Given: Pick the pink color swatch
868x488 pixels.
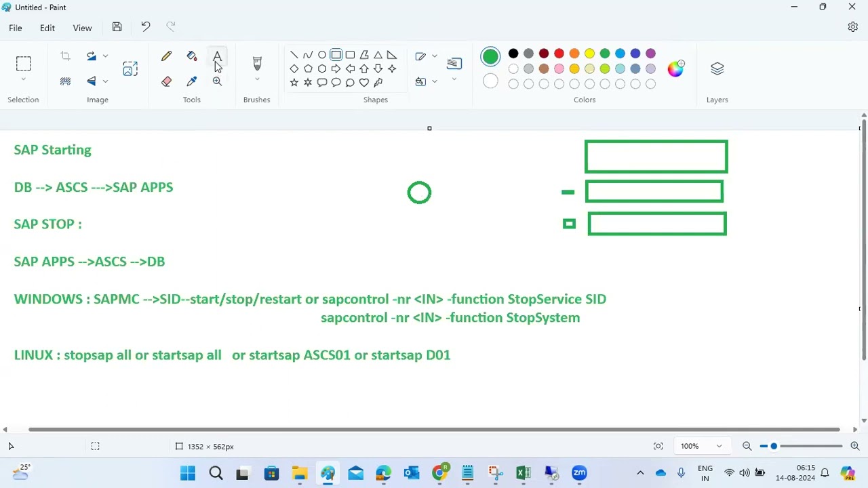Looking at the screenshot, I should pos(559,68).
